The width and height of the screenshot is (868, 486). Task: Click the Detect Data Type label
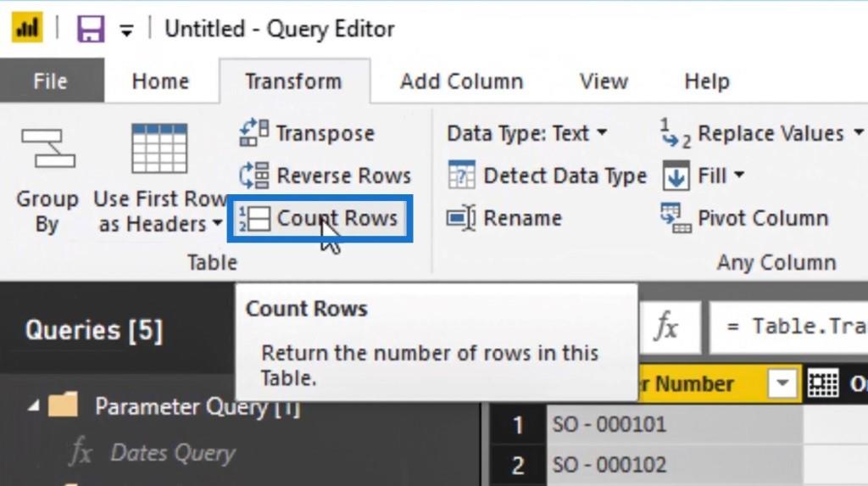(x=565, y=176)
